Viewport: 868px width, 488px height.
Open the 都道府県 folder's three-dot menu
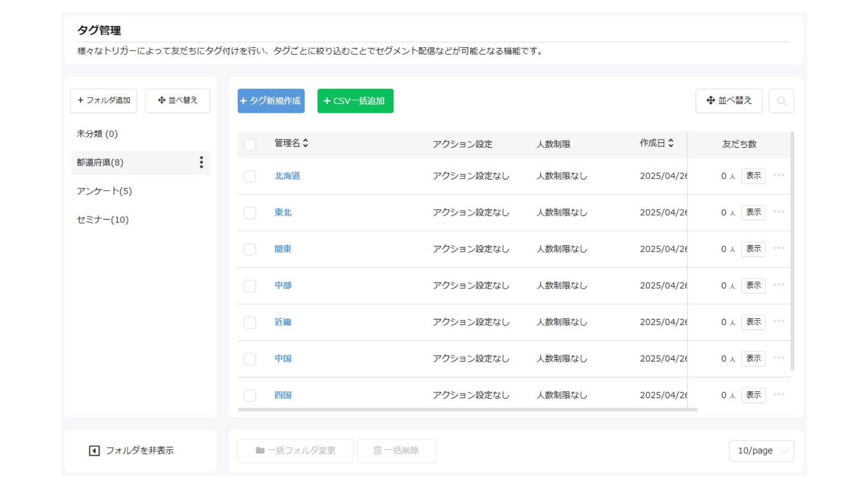pos(201,162)
